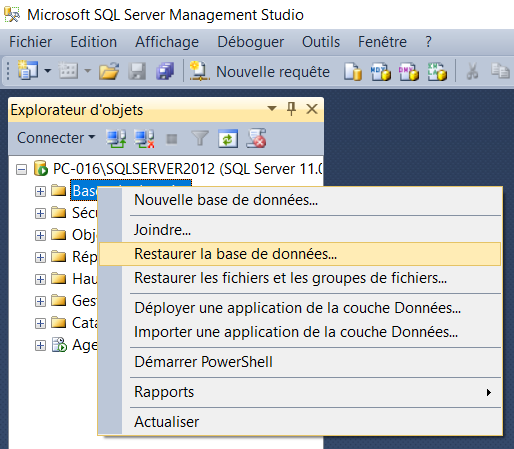Image resolution: width=514 pixels, height=449 pixels.
Task: Expand the Hau… folder node
Action: (40, 280)
